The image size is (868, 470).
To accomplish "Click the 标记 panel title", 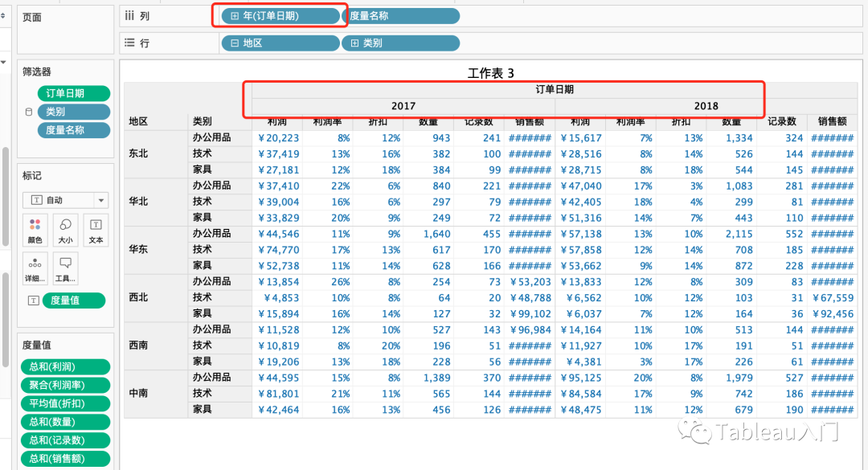I will click(31, 175).
